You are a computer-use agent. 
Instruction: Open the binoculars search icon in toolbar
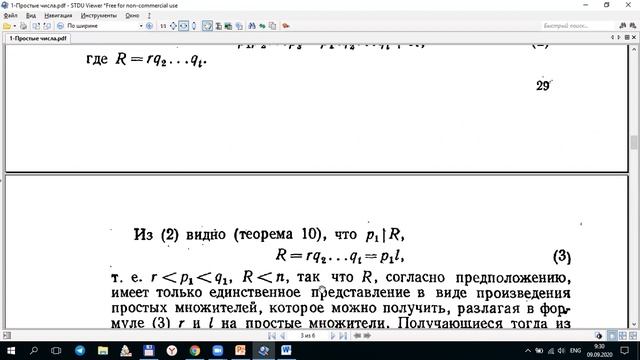pos(252,26)
